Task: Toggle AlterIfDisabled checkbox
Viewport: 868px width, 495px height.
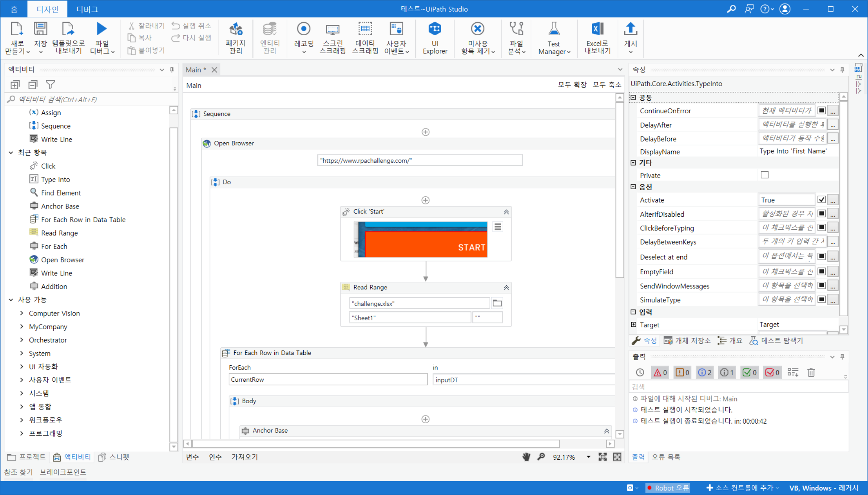Action: click(822, 214)
